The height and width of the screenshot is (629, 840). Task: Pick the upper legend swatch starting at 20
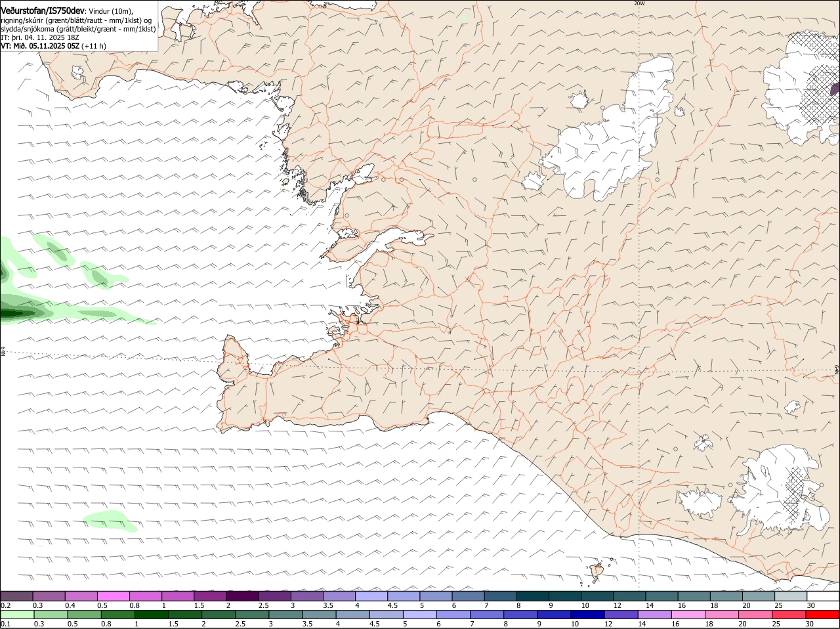click(759, 596)
